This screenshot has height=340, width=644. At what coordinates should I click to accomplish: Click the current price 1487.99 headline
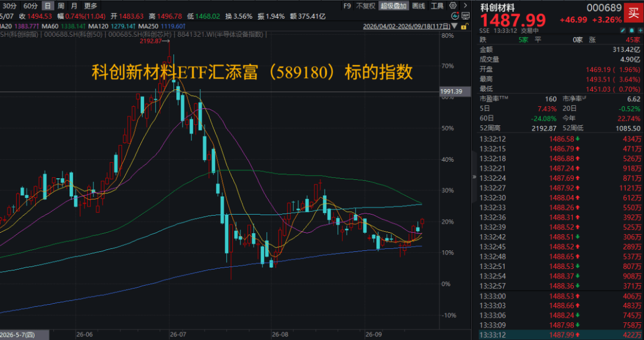pos(513,20)
